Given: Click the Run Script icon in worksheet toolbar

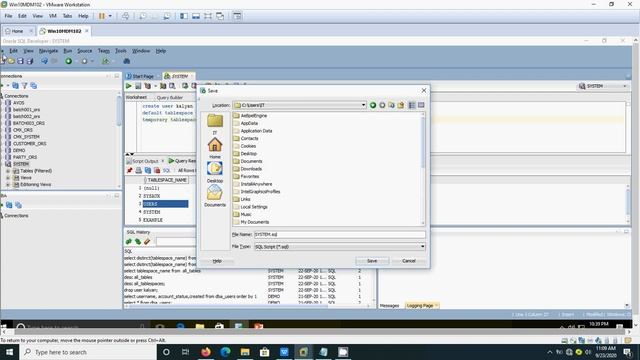Looking at the screenshot, I should pos(138,86).
